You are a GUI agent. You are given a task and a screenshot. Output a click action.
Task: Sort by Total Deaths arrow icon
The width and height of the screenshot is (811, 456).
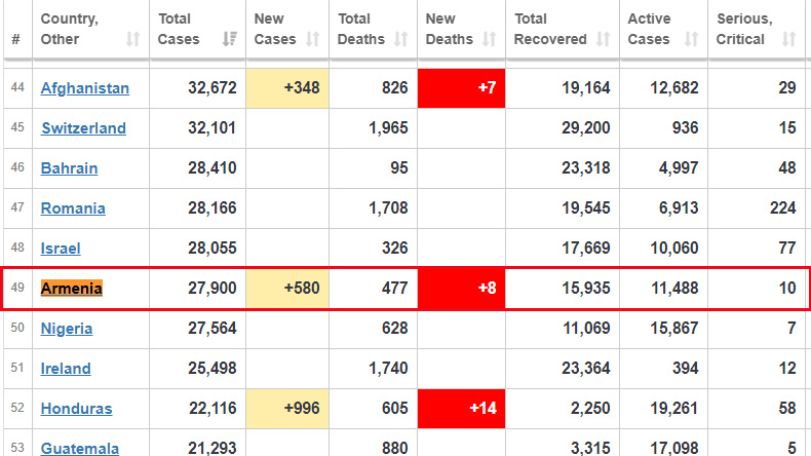coord(401,39)
